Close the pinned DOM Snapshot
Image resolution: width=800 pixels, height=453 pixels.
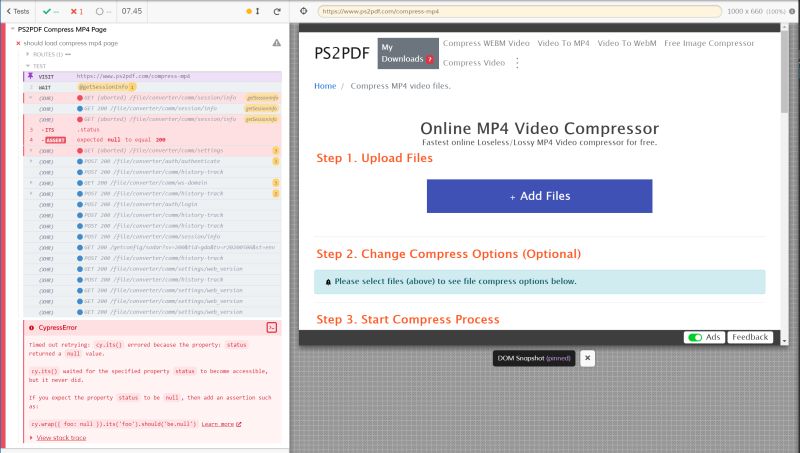[587, 358]
